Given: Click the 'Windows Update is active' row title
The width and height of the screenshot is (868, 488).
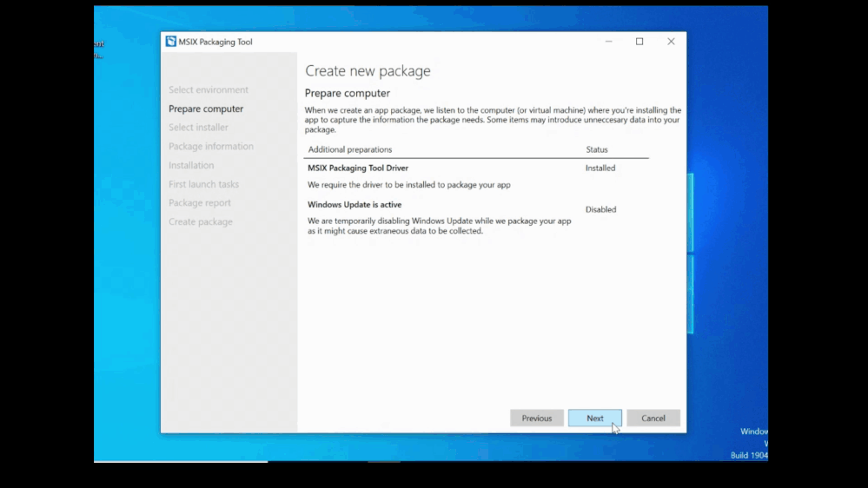Looking at the screenshot, I should (354, 204).
